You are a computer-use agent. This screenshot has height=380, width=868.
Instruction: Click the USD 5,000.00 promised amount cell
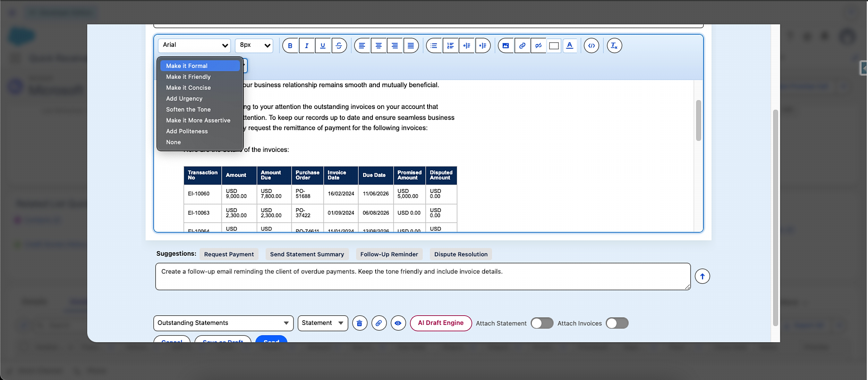coord(409,194)
